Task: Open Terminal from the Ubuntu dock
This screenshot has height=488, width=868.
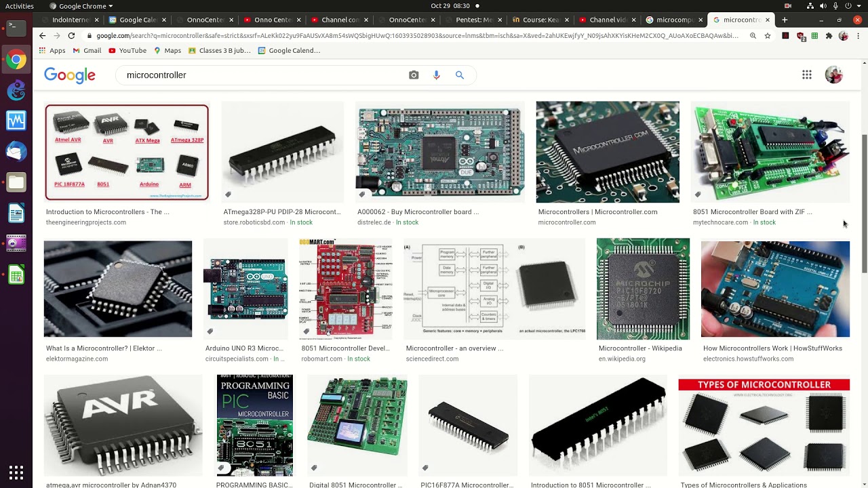Action: 16,28
